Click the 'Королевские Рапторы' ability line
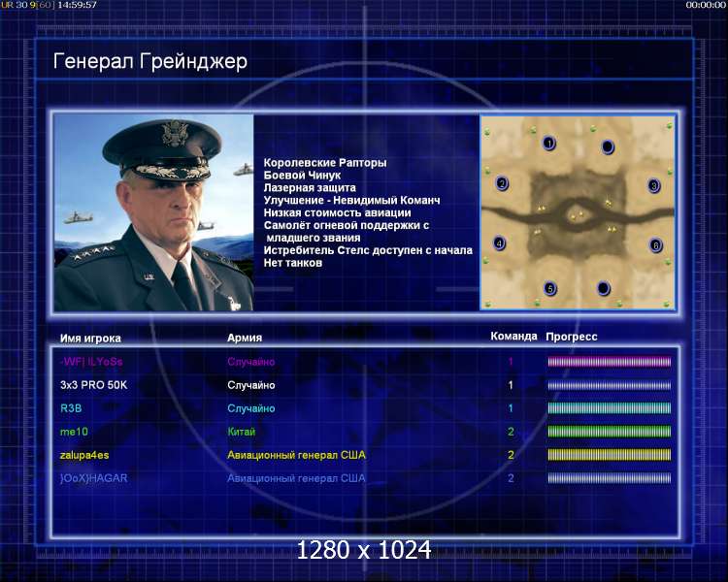This screenshot has width=728, height=582. (325, 163)
